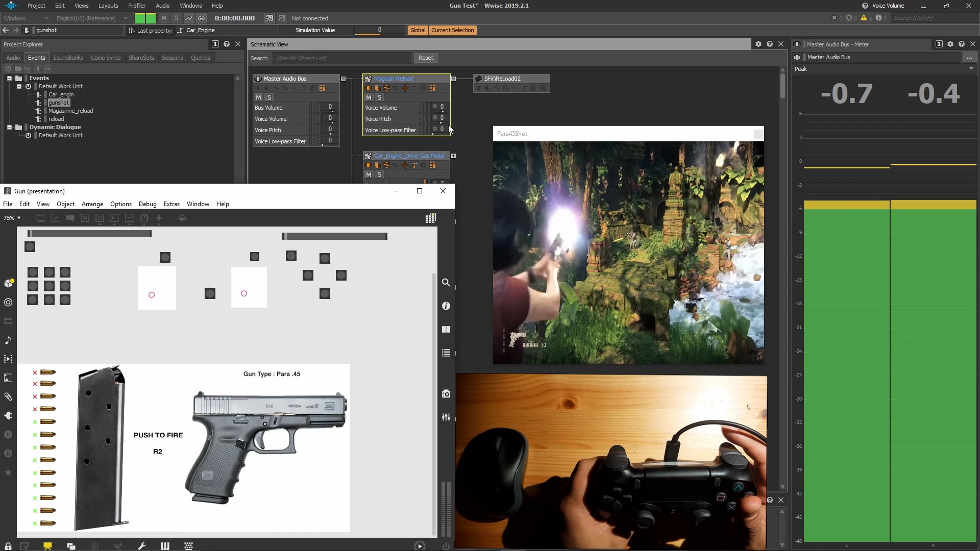Viewport: 980px width, 551px height.
Task: Open the plug-in icon in Max left sidebar
Action: point(8,415)
